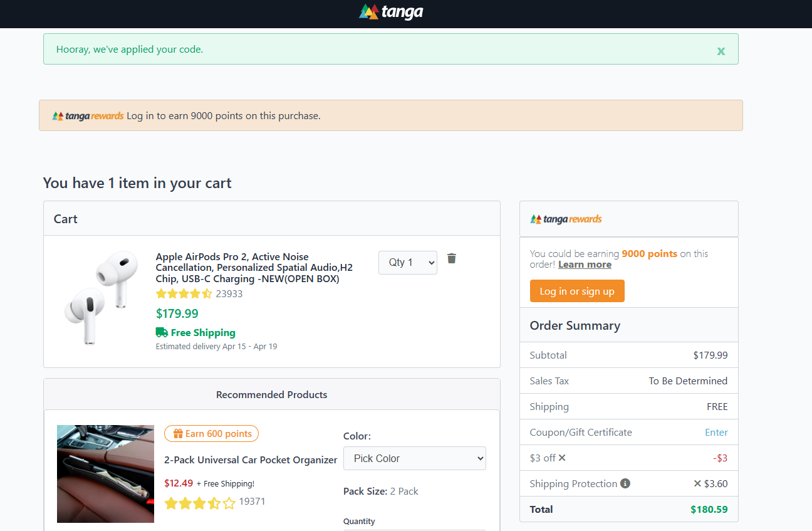
Task: Click the Car Pocket Organizer star rating
Action: click(200, 503)
